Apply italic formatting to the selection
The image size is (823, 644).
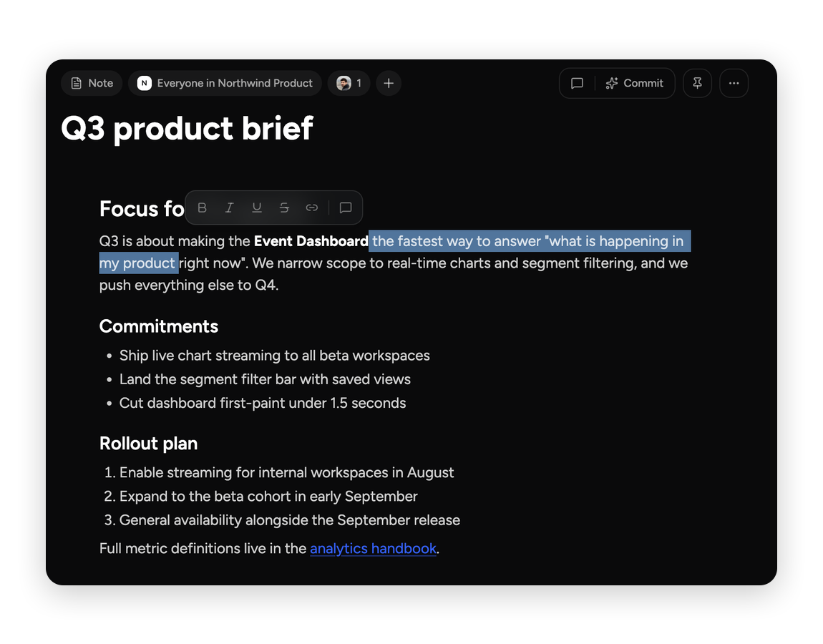coord(230,208)
